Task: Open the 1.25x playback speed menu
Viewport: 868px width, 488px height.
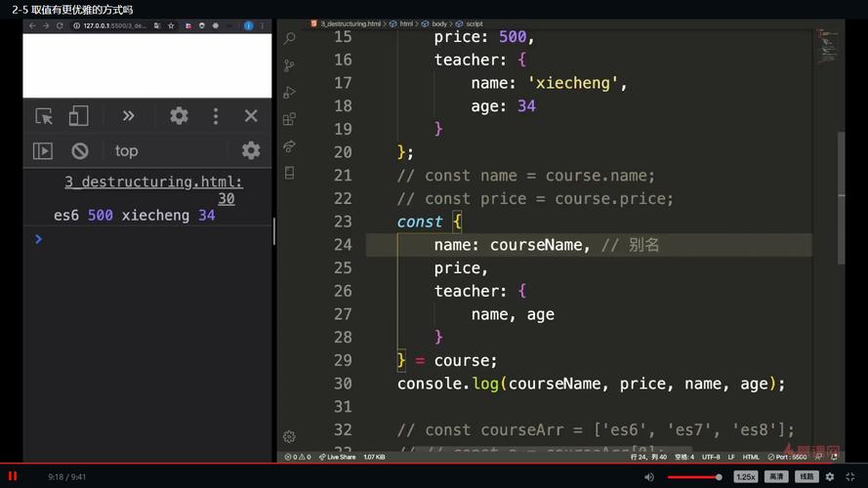Action: pyautogui.click(x=746, y=476)
